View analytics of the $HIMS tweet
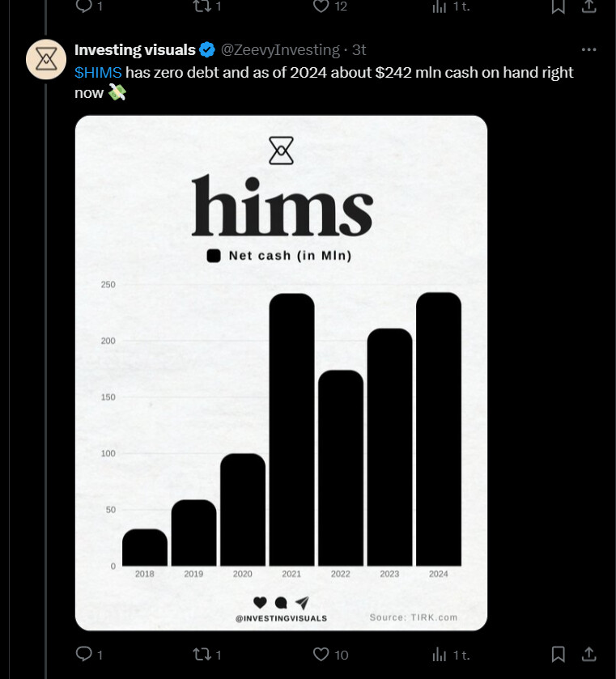 [x=440, y=655]
